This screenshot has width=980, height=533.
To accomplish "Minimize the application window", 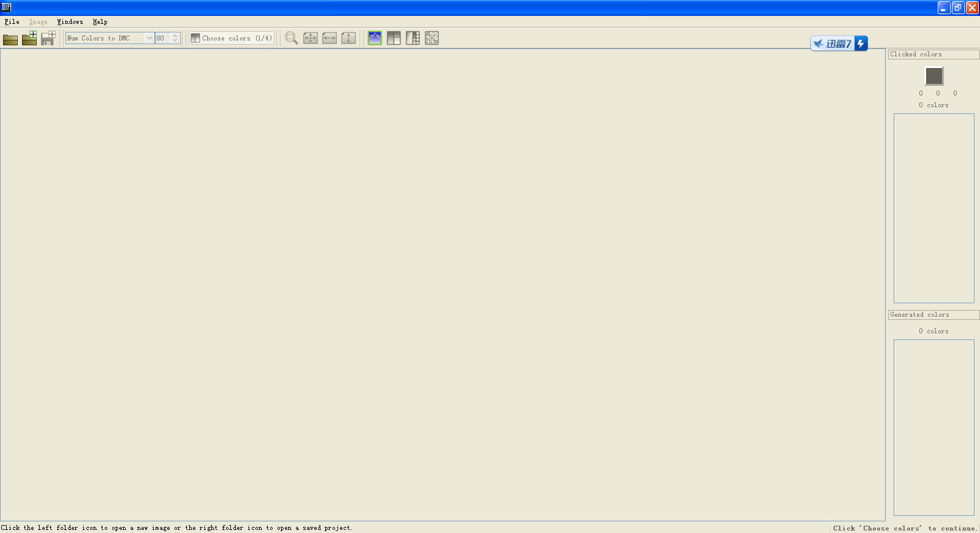I will 944,7.
